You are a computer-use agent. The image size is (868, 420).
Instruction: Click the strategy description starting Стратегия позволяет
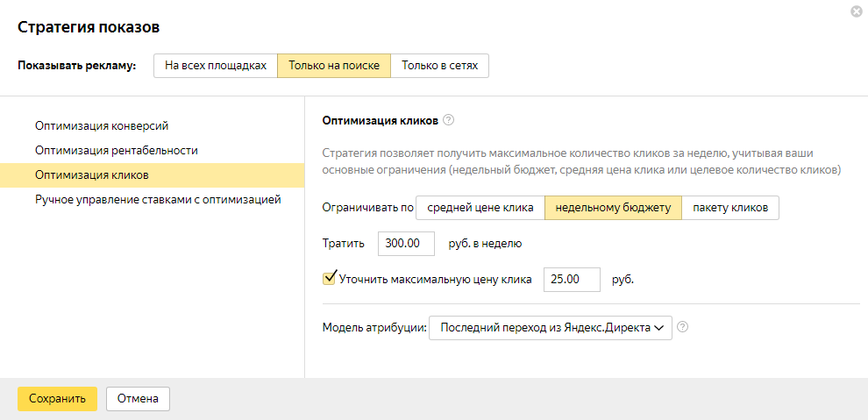pyautogui.click(x=581, y=161)
